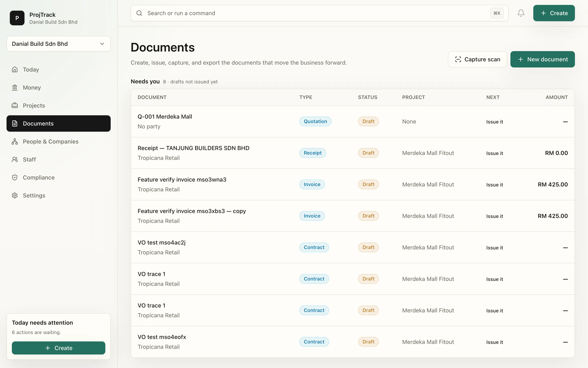Click the Receipt type badge
Image resolution: width=588 pixels, height=368 pixels.
312,153
